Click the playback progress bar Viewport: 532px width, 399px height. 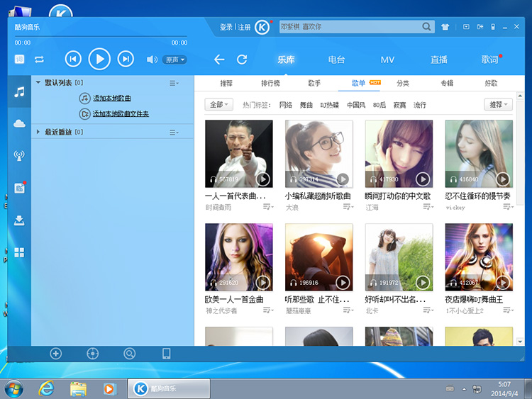click(x=101, y=37)
